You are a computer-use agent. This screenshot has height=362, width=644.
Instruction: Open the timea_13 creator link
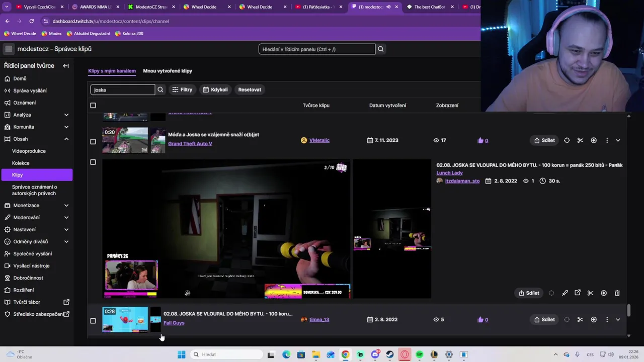(x=319, y=319)
